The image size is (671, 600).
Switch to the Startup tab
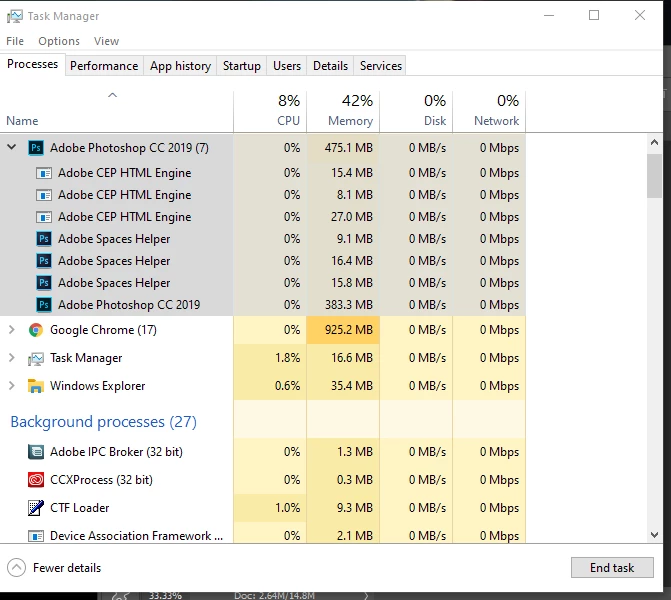(241, 66)
